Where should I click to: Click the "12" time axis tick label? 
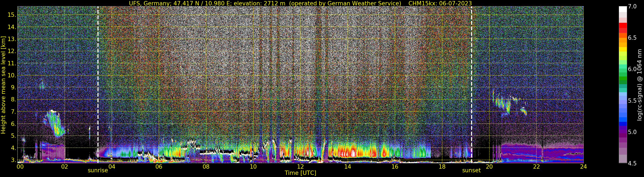(x=300, y=166)
